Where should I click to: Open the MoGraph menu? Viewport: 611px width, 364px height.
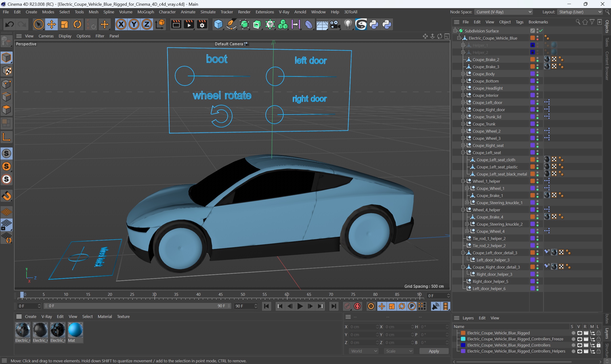click(x=146, y=12)
